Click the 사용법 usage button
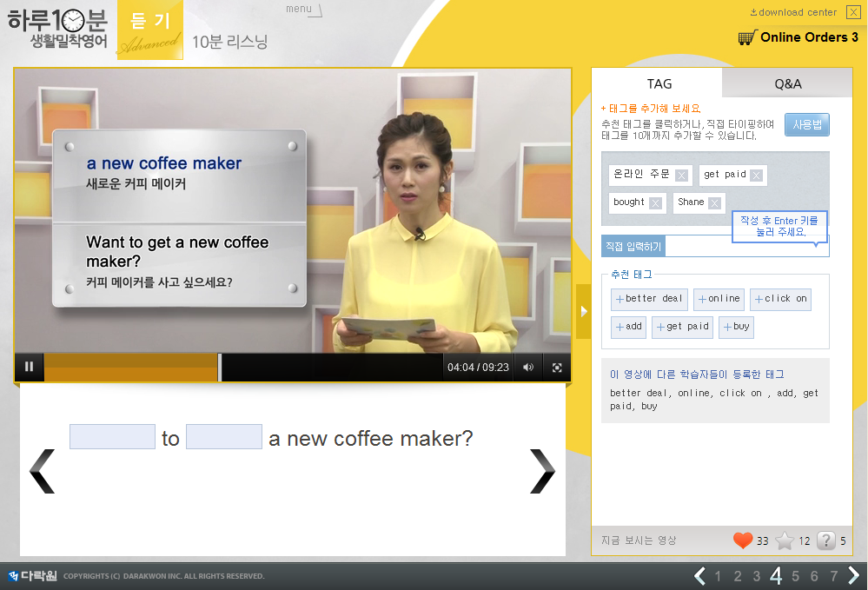Viewport: 868px width, 590px height. point(806,125)
